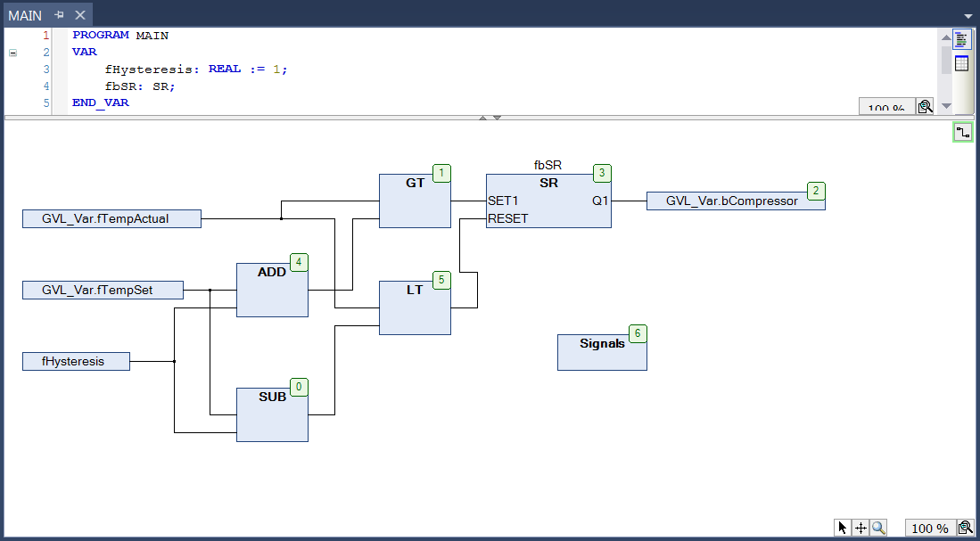Switch declaration editor to tabular view
This screenshot has width=980, height=541.
coord(961,63)
